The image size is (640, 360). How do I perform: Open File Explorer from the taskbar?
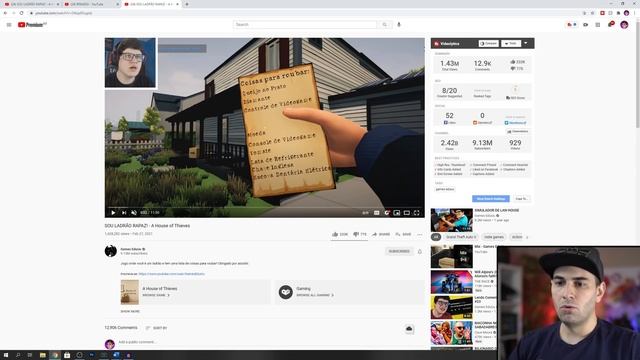(x=42, y=355)
